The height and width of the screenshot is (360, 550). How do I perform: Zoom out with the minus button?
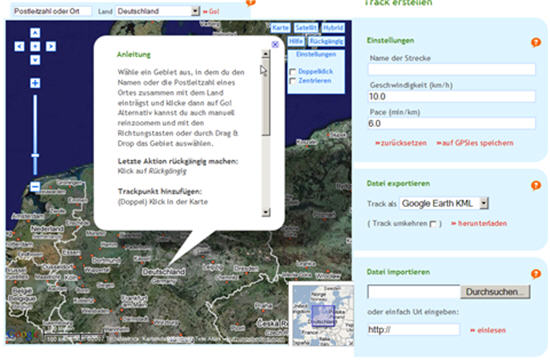35,186
